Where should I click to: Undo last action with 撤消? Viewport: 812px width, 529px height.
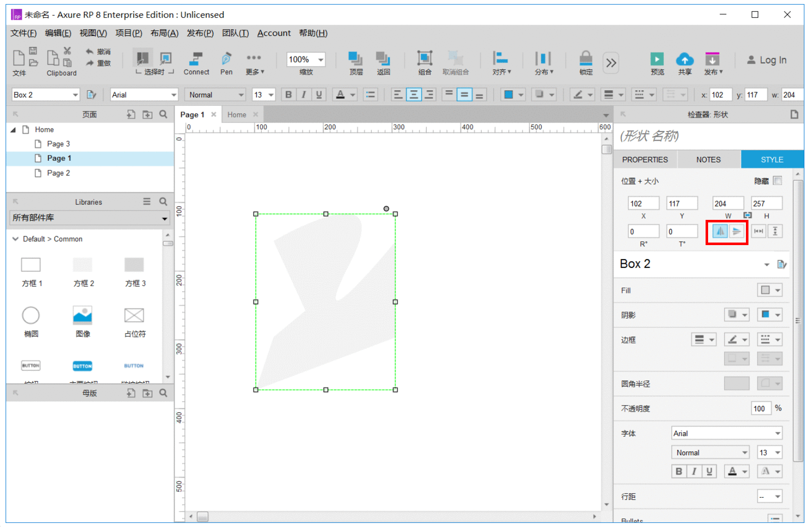98,51
